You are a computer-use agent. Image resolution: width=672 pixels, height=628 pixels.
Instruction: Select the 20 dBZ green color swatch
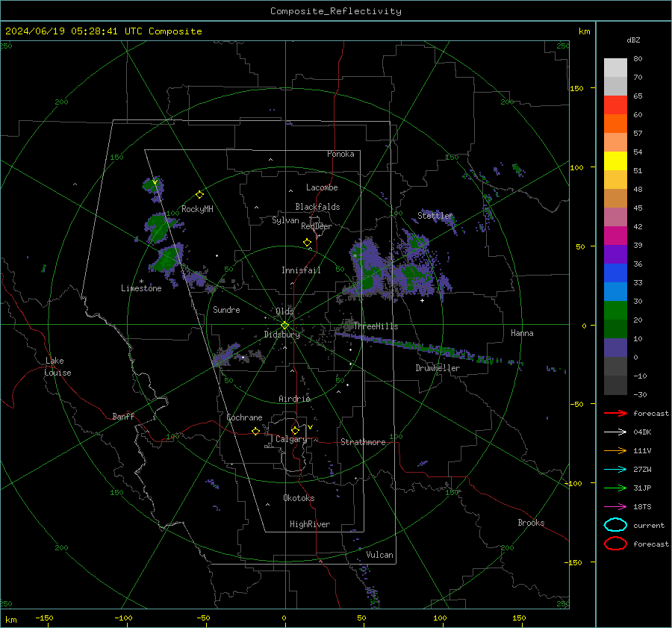[x=615, y=311]
